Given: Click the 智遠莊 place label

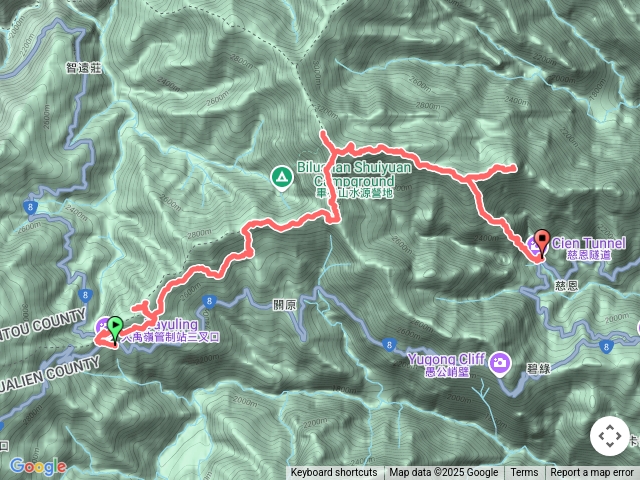Looking at the screenshot, I should (84, 68).
